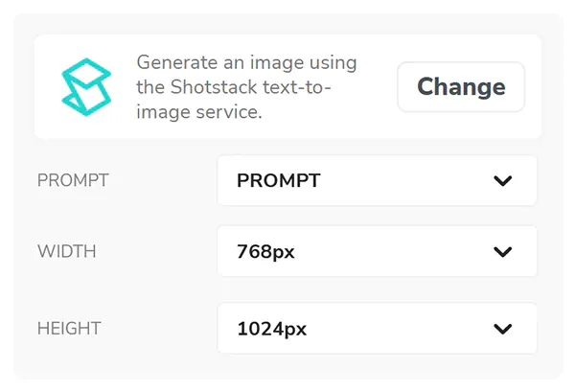
Task: Click the WIDTH field label
Action: pyautogui.click(x=66, y=252)
